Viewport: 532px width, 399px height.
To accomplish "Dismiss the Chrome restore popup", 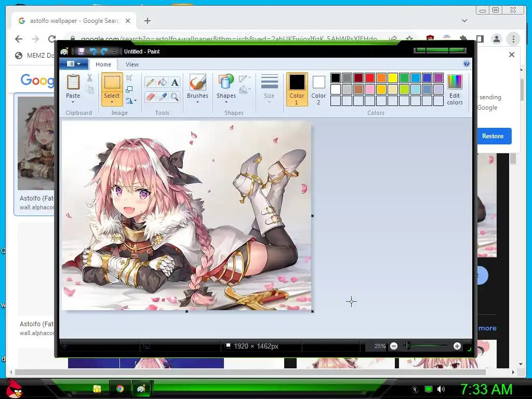I will point(512,55).
